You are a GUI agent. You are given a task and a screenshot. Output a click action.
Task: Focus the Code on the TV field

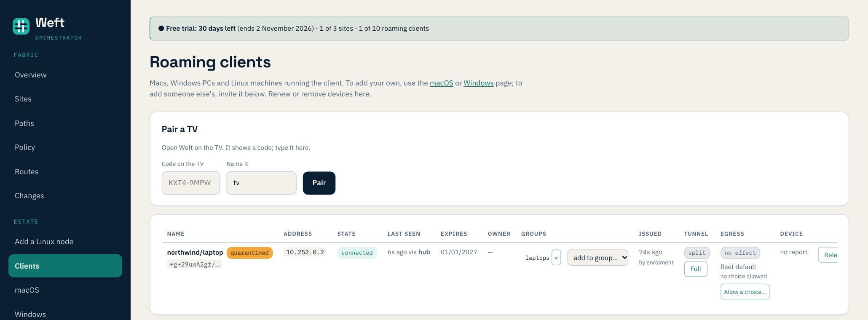pos(191,183)
